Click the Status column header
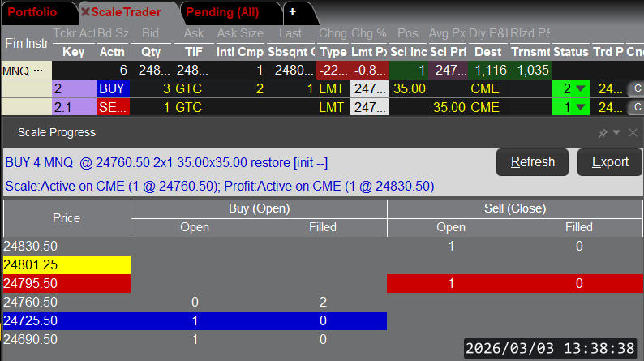644x361 pixels. (569, 52)
